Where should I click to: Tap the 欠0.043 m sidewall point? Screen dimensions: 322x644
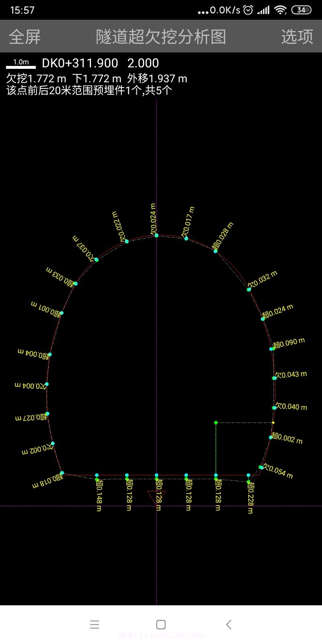274,378
